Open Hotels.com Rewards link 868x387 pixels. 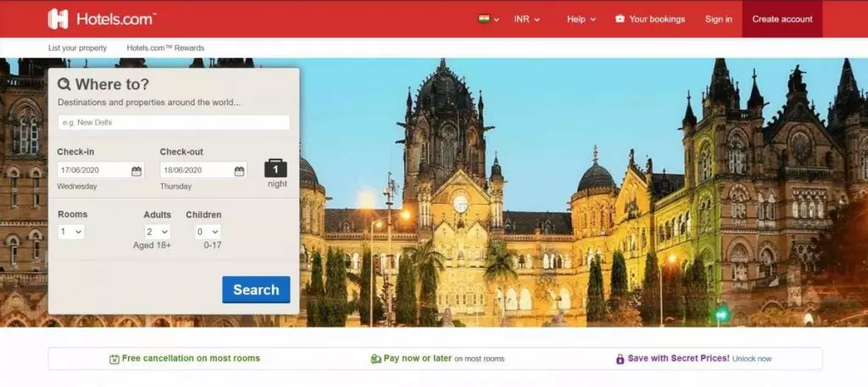click(x=165, y=48)
